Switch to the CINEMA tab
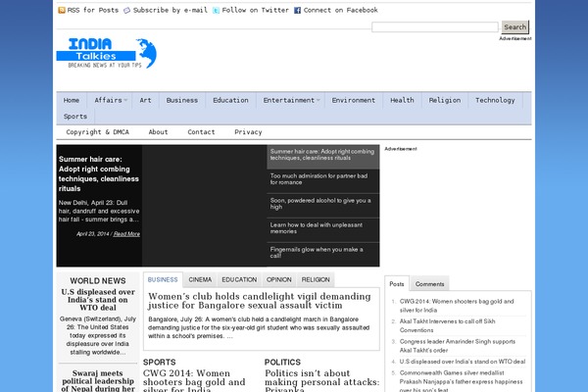The image size is (588, 392). [200, 280]
